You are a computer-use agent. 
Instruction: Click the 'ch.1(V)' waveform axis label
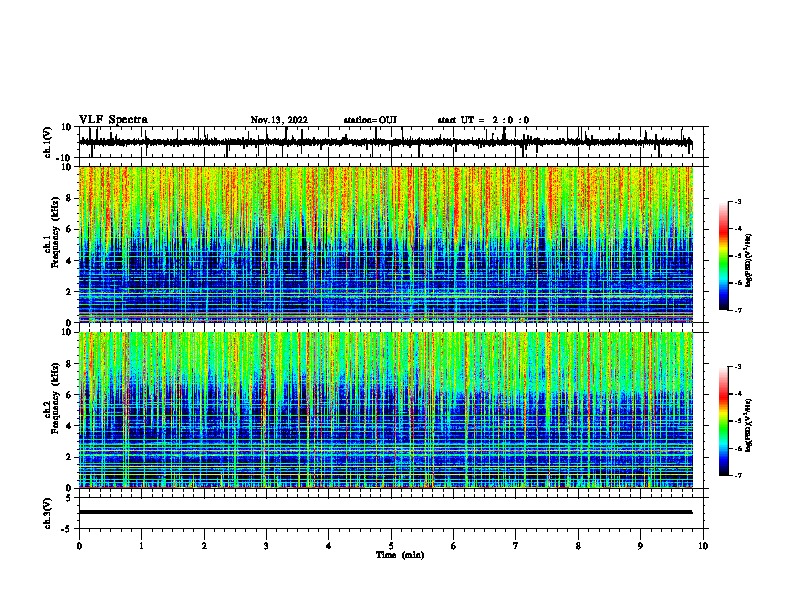[47, 142]
